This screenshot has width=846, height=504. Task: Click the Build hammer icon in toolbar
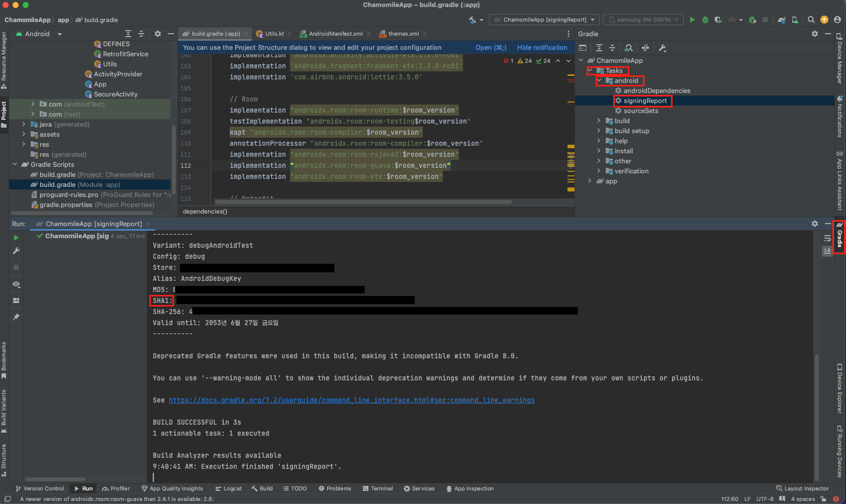point(473,20)
